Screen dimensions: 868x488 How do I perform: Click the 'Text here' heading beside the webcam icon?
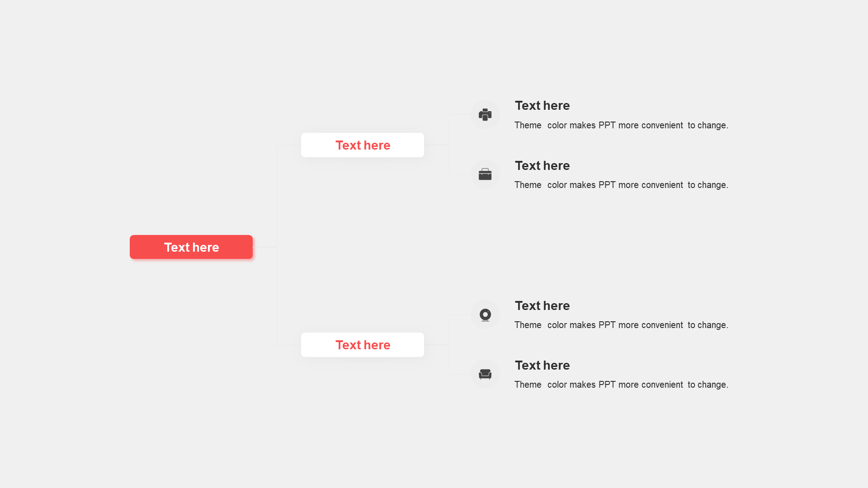(x=542, y=306)
